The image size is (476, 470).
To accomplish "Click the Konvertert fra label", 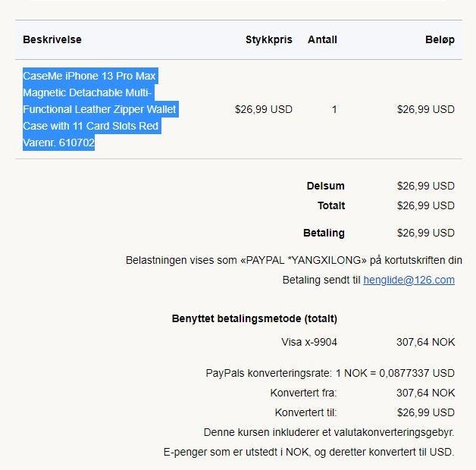I will click(x=303, y=393).
